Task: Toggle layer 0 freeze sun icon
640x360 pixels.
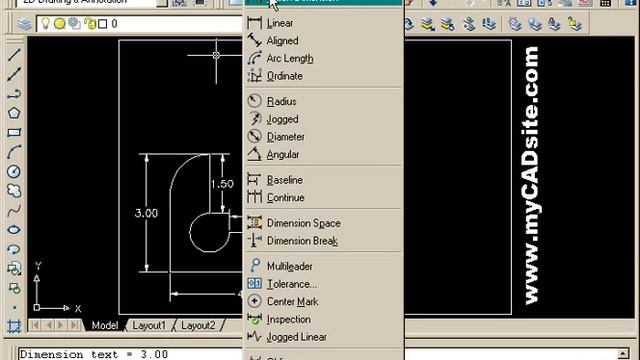Action: point(60,24)
